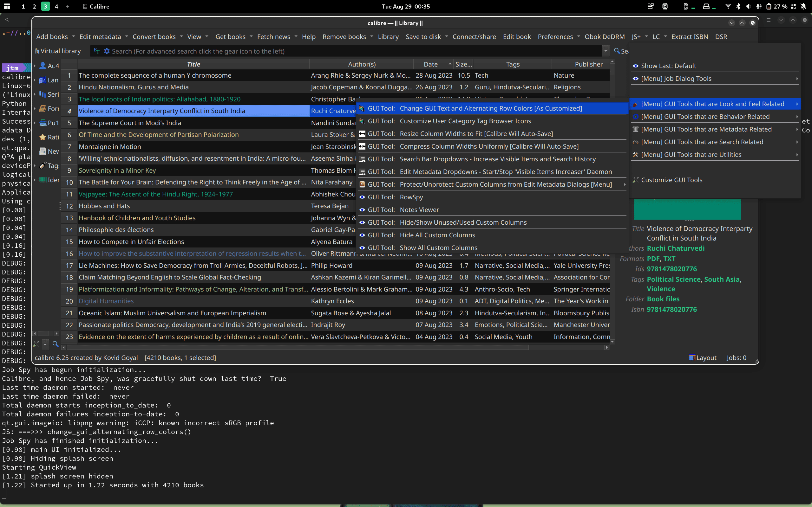The width and height of the screenshot is (812, 507).
Task: Click the Virtual library button
Action: click(58, 51)
